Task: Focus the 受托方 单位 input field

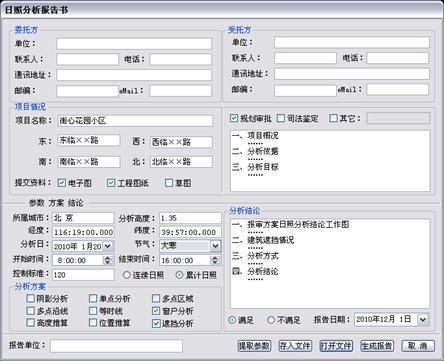Action: tap(352, 42)
